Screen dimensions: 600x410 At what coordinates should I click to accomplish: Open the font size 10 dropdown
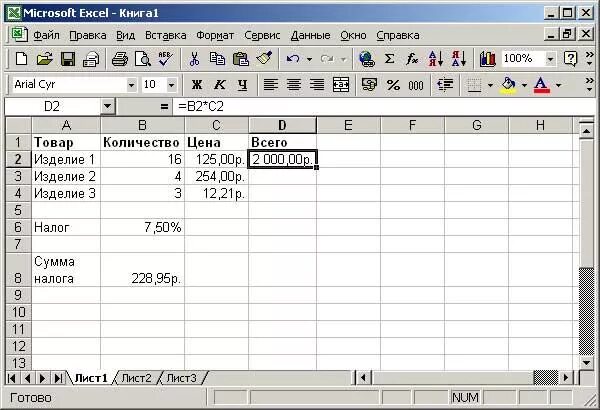pos(172,85)
